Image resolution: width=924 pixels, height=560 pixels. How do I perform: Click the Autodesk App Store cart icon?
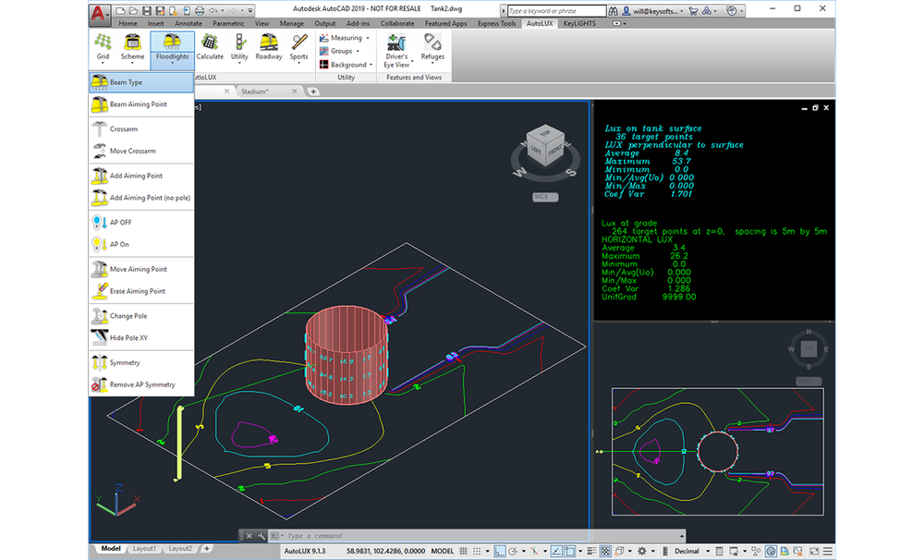pyautogui.click(x=693, y=10)
